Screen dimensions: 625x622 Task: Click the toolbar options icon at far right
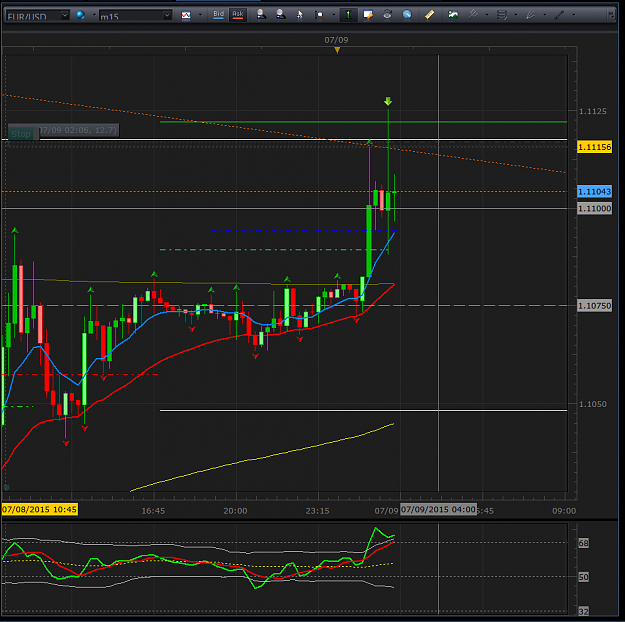tap(611, 15)
